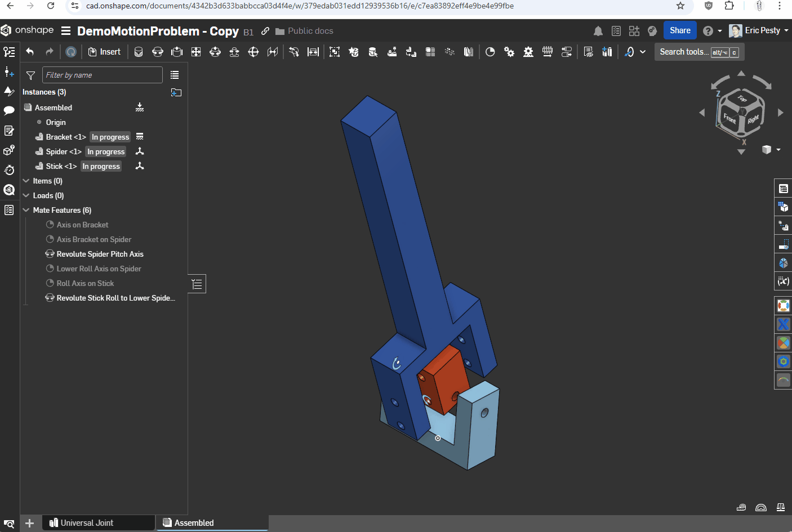The width and height of the screenshot is (792, 532).
Task: Collapse the Mate Features section
Action: (x=26, y=210)
